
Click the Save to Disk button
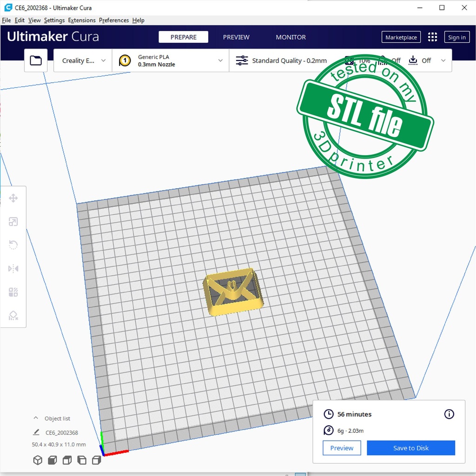[410, 448]
